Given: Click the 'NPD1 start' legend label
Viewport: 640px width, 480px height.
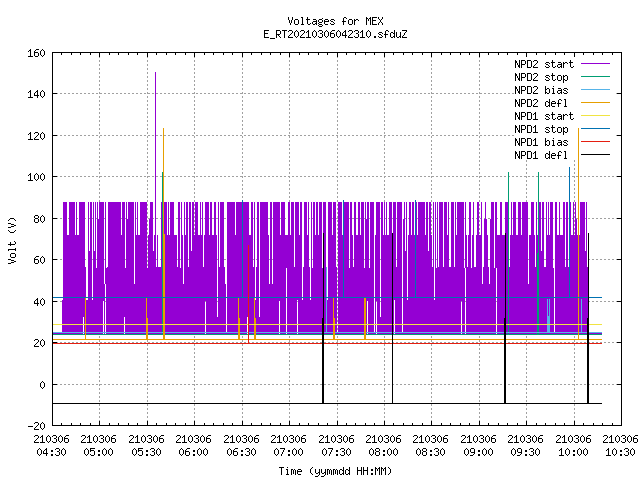Looking at the screenshot, I should 544,116.
